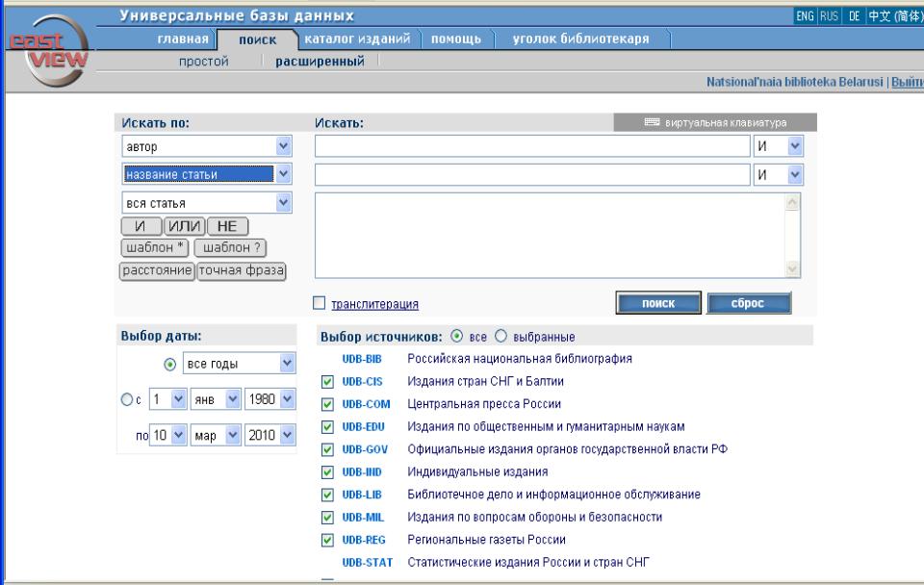Click the расстояние button
The image size is (924, 585).
pos(157,270)
